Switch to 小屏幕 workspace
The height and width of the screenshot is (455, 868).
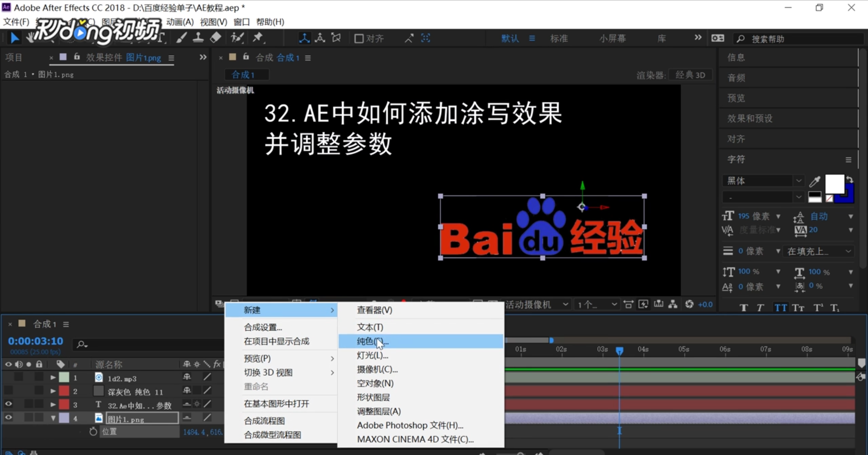pos(613,39)
